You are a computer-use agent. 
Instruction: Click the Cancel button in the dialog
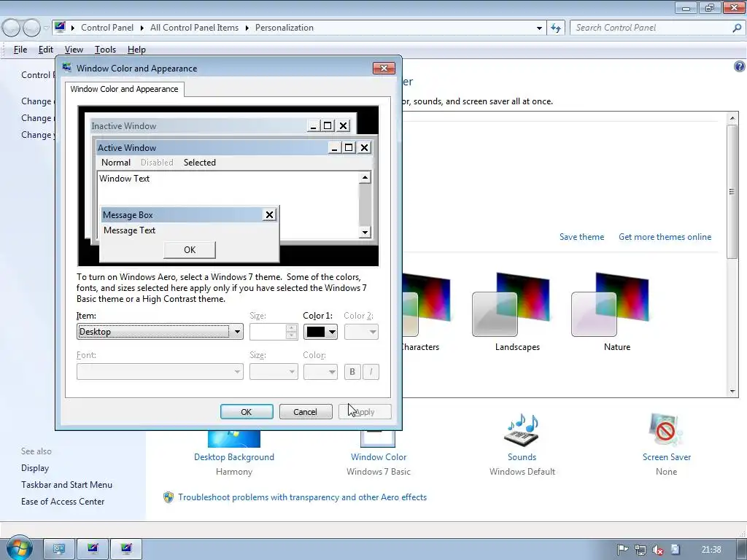pos(306,412)
